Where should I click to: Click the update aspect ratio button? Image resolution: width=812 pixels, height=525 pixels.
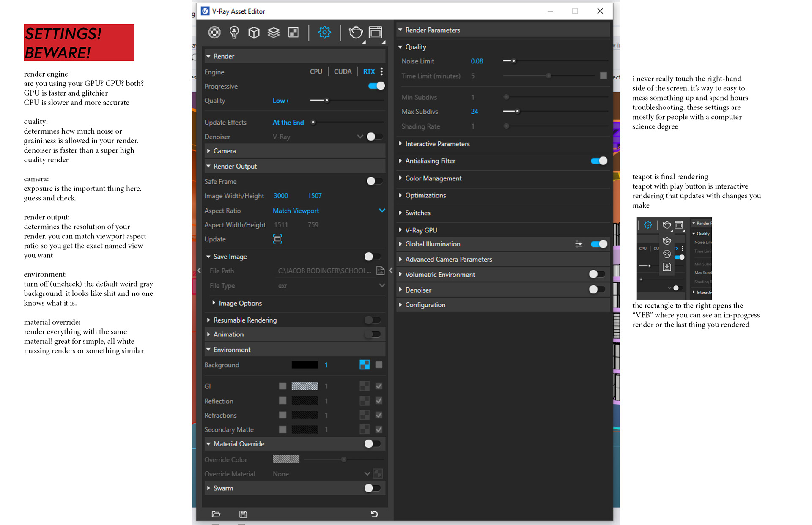point(277,239)
